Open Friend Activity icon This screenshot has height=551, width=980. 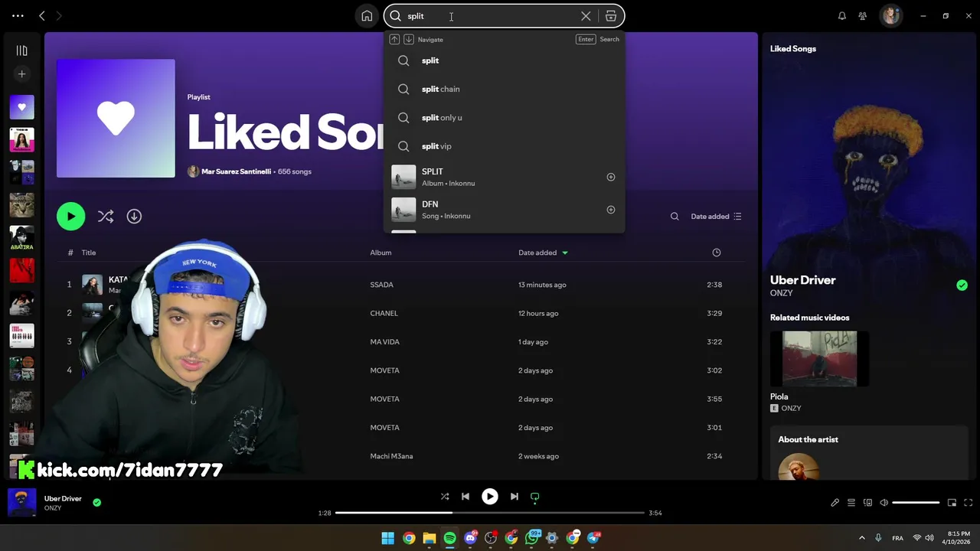click(x=863, y=16)
